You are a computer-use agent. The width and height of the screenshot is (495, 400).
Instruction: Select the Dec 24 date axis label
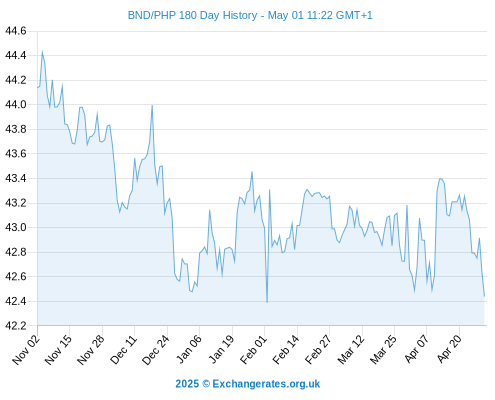click(x=156, y=349)
